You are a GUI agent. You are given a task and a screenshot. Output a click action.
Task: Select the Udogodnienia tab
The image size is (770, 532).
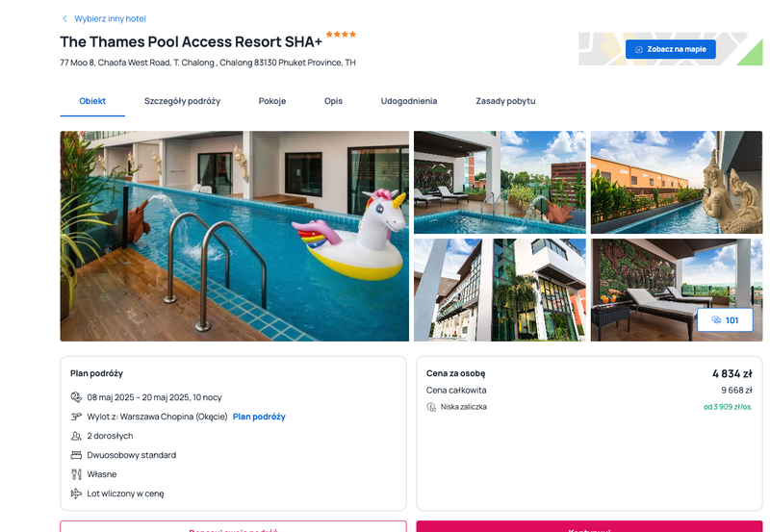click(x=408, y=101)
